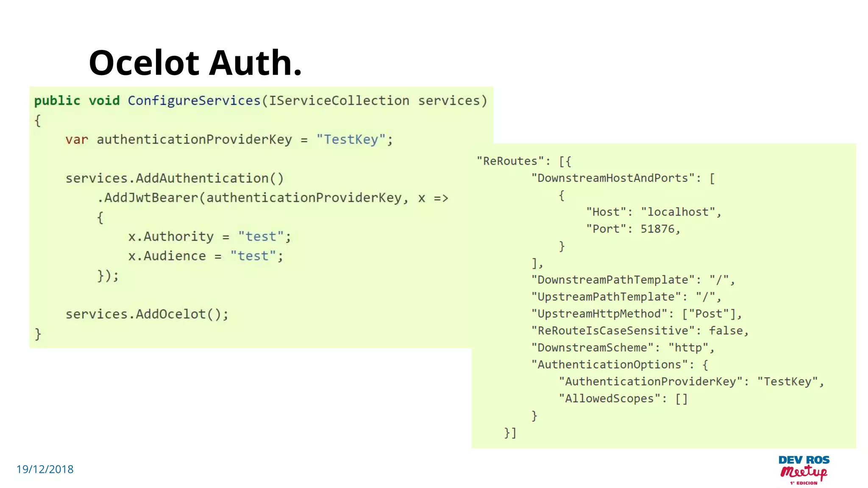
Task: Click the x.Audience assignment line
Action: [206, 256]
